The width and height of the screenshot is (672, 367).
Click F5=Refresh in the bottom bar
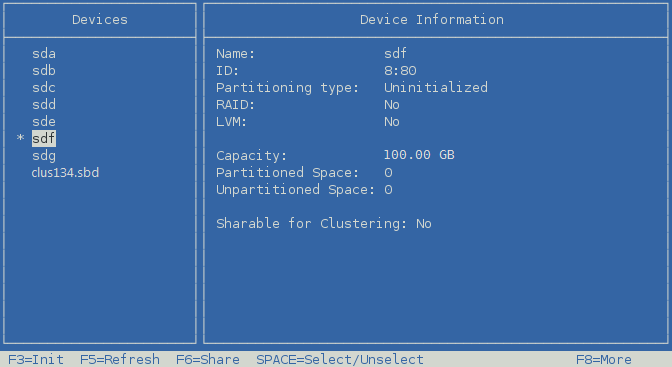click(120, 359)
